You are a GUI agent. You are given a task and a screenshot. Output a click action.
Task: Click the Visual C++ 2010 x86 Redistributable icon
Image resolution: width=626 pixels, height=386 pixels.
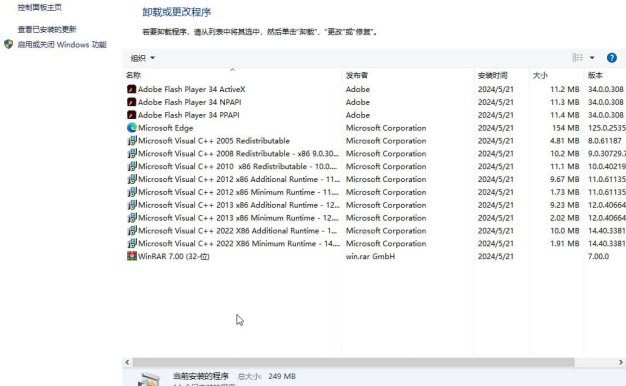coord(132,166)
